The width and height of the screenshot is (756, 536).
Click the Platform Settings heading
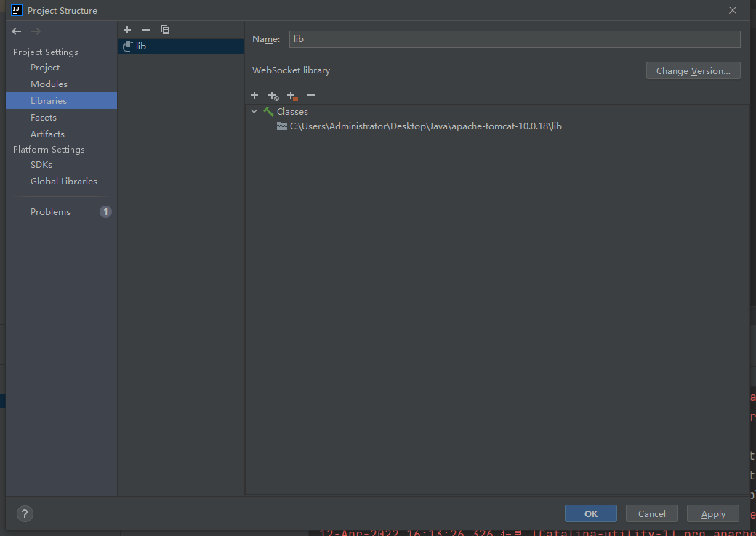coord(49,150)
